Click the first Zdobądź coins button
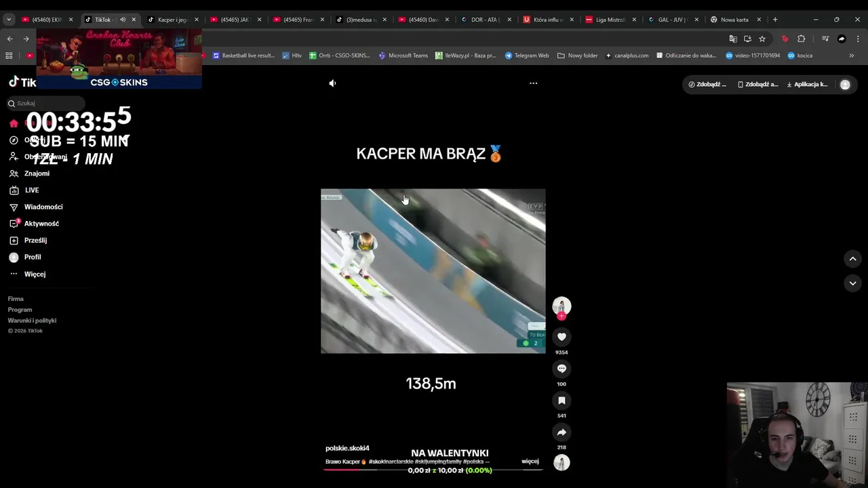Viewport: 868px width, 488px height. (707, 85)
